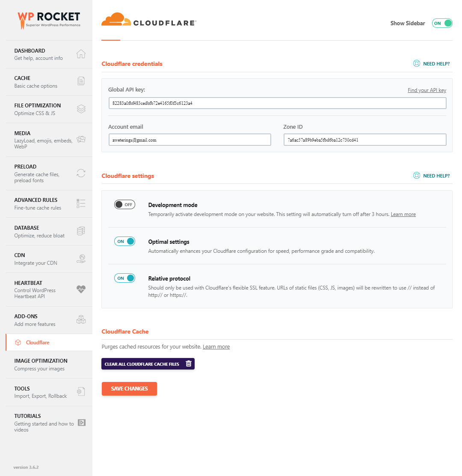Image resolution: width=462 pixels, height=476 pixels.
Task: Select the Media menu entry
Action: (49, 140)
